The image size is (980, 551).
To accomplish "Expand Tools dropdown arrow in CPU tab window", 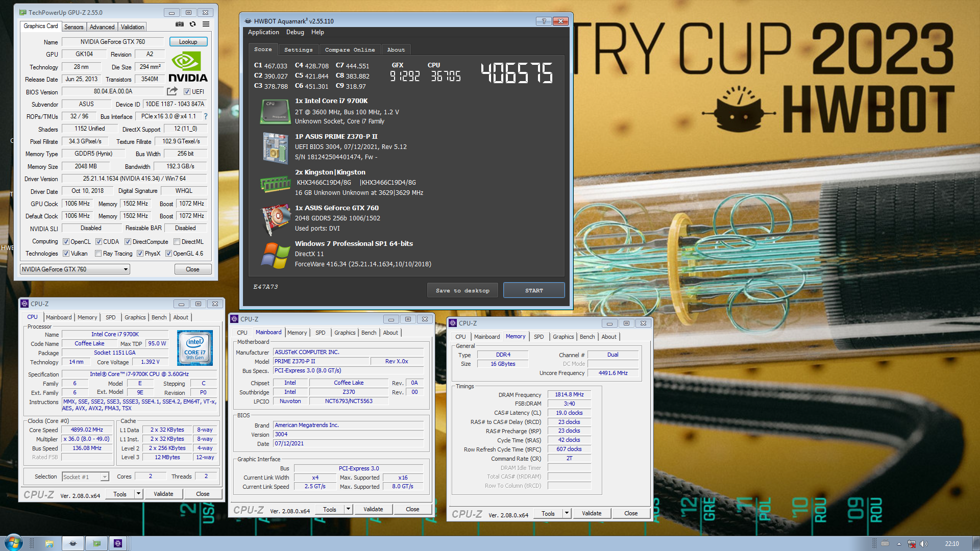I will coord(138,494).
